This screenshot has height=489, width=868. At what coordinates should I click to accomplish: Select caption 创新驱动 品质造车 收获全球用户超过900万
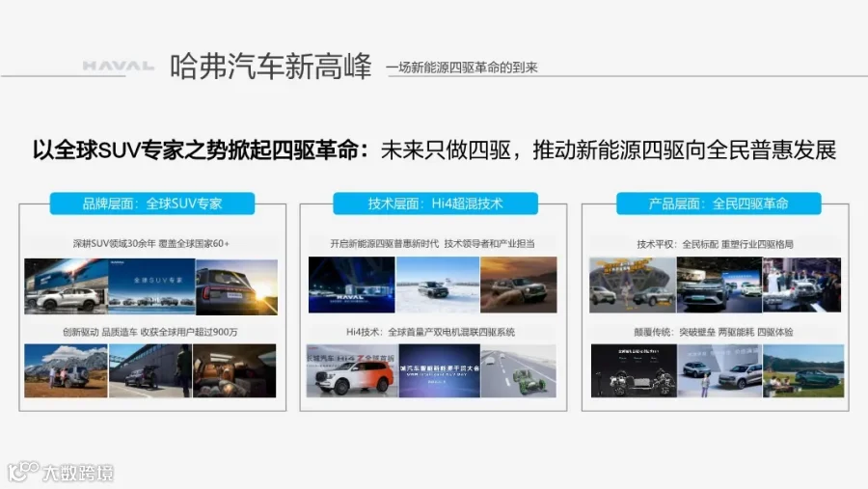coord(150,332)
